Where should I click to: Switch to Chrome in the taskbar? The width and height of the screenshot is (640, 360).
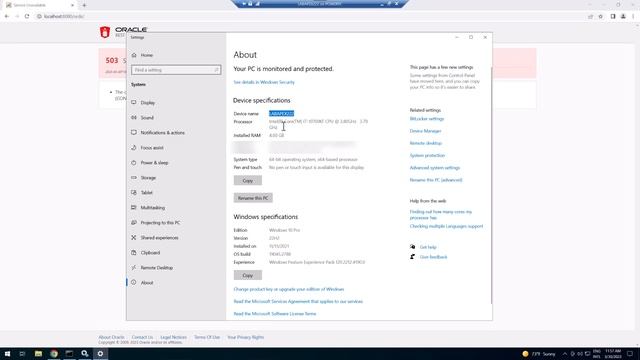(54, 353)
